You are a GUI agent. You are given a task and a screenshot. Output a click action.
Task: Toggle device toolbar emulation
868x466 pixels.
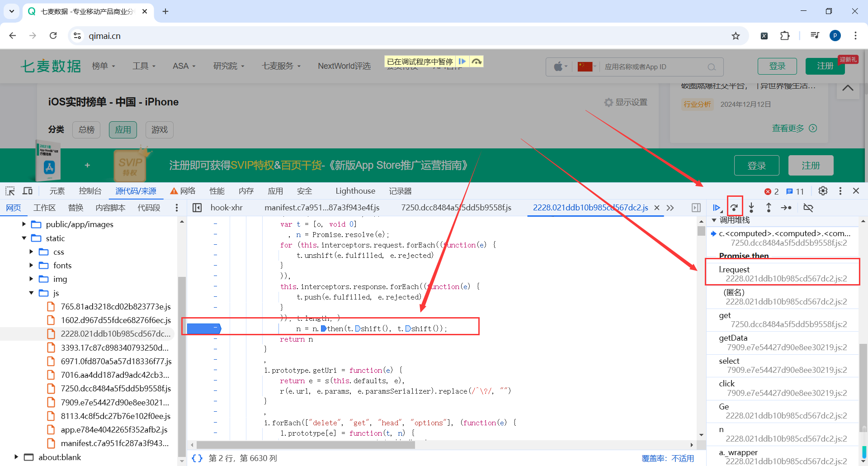28,191
